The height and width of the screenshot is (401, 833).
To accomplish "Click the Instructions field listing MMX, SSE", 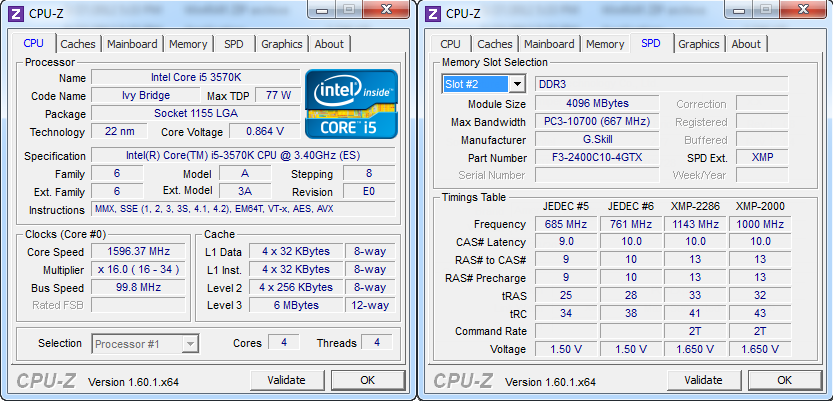I will (243, 209).
